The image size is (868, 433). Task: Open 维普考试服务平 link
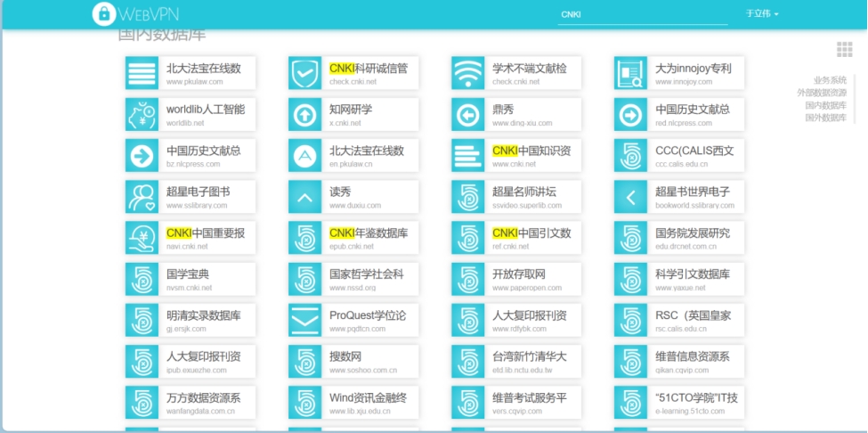(516, 403)
